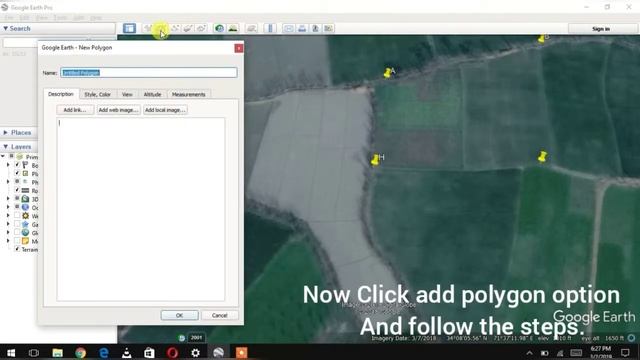Click the Save Image toolbar icon
This screenshot has height=360, width=640.
(x=315, y=28)
